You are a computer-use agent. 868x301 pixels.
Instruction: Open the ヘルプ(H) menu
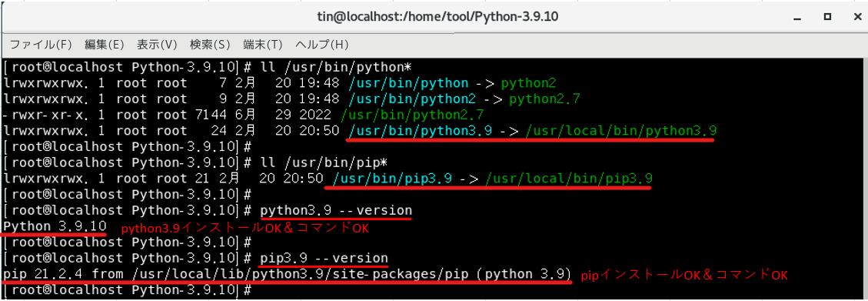[321, 45]
